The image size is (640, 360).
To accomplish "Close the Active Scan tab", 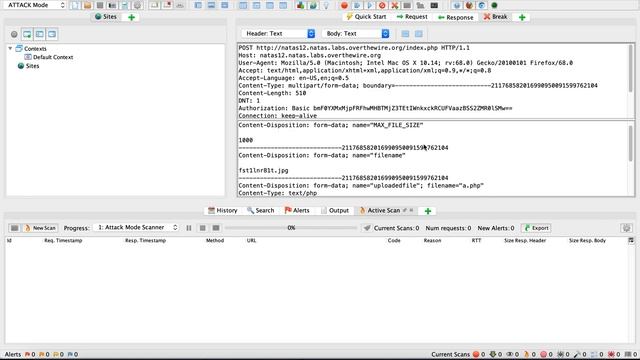I will 411,210.
